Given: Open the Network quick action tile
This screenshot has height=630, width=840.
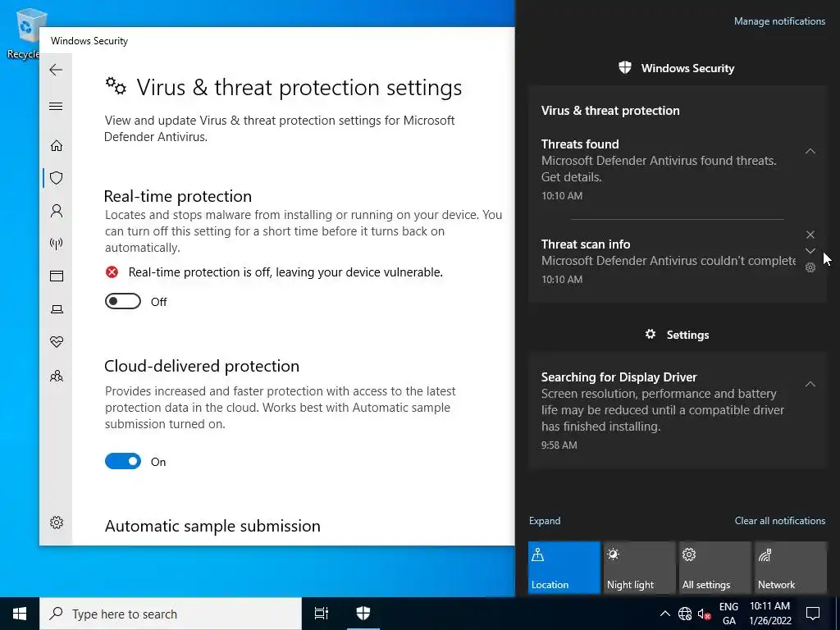Looking at the screenshot, I should coord(791,568).
